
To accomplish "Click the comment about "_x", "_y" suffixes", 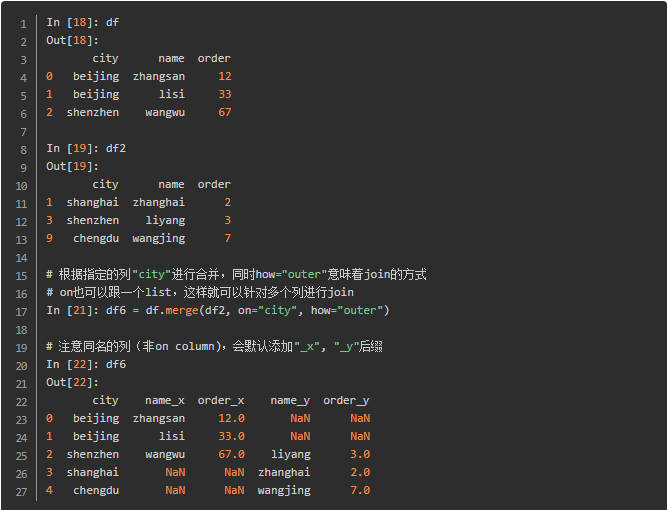I will click(x=214, y=346).
